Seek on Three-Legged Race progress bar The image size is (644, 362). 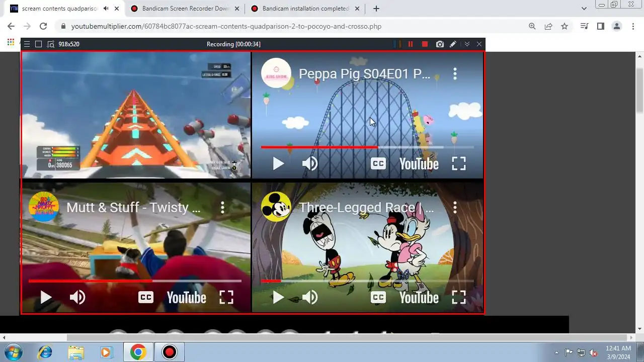[x=367, y=281]
